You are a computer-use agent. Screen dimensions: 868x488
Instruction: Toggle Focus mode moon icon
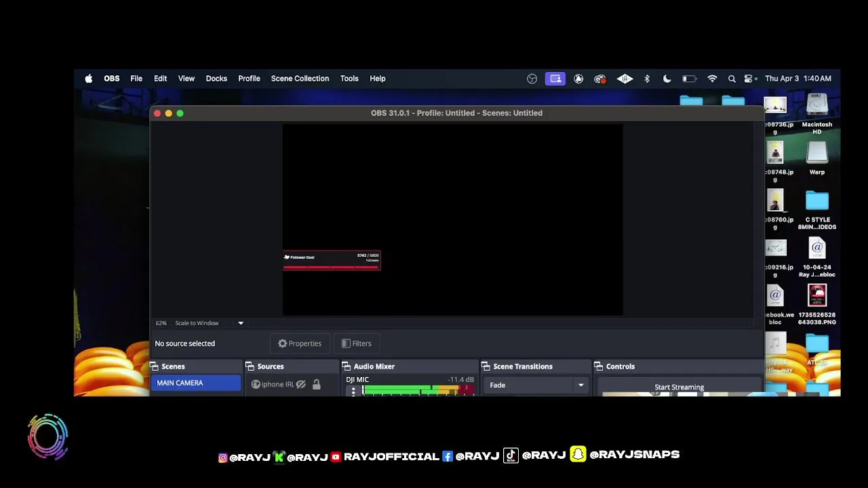click(x=667, y=79)
